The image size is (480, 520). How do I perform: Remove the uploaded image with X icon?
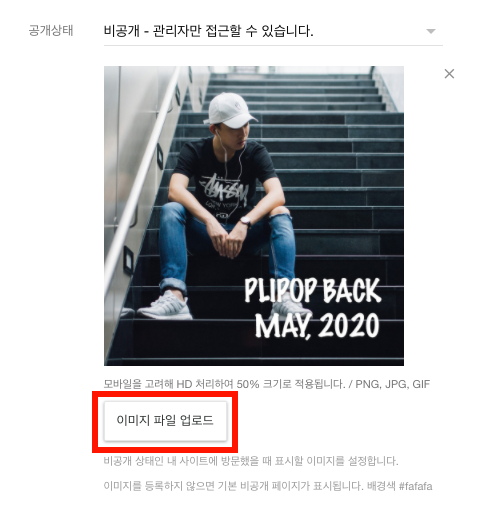pyautogui.click(x=449, y=74)
